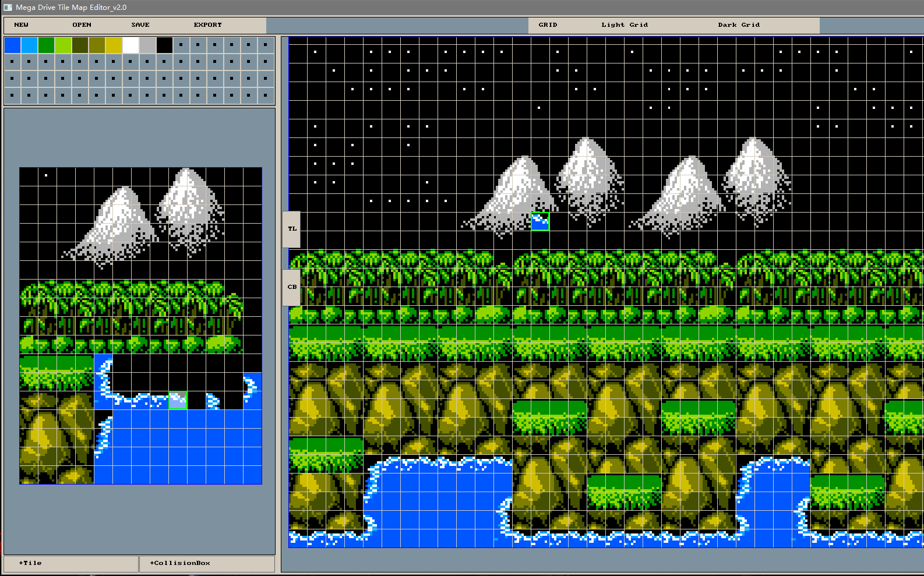Screen dimensions: 924x576
Task: Click the green-outlined water tile on map
Action: 540,221
